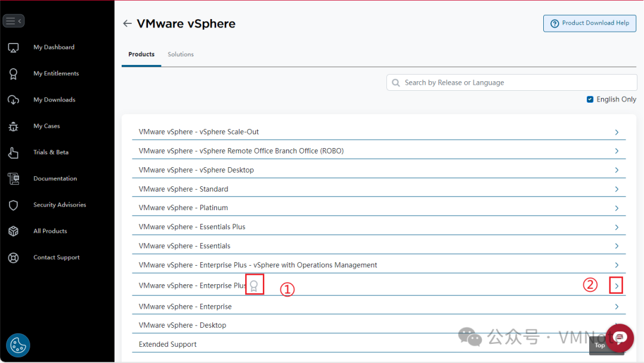Viewport: 644px width, 363px height.
Task: Select VMware vSphere - vSphere Scale-Out text
Action: point(199,132)
